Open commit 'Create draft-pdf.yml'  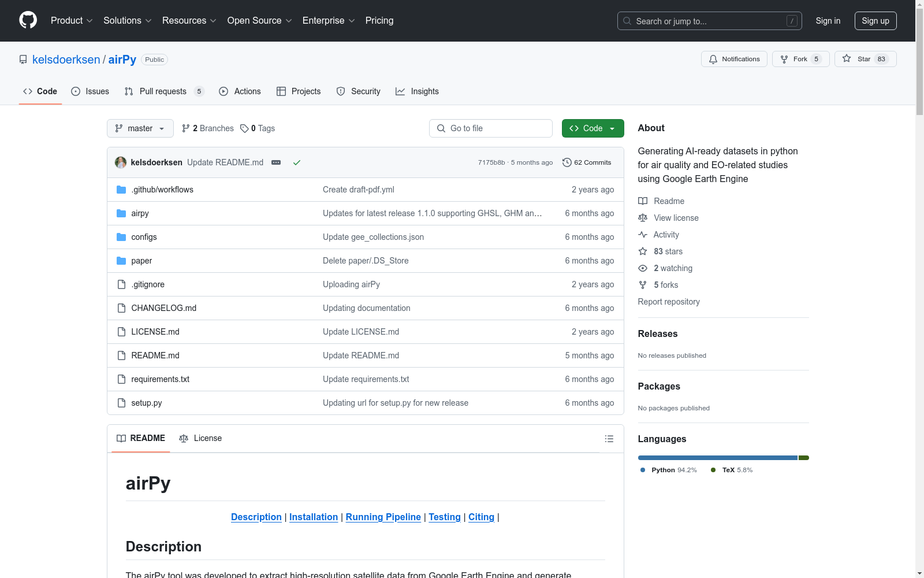359,190
